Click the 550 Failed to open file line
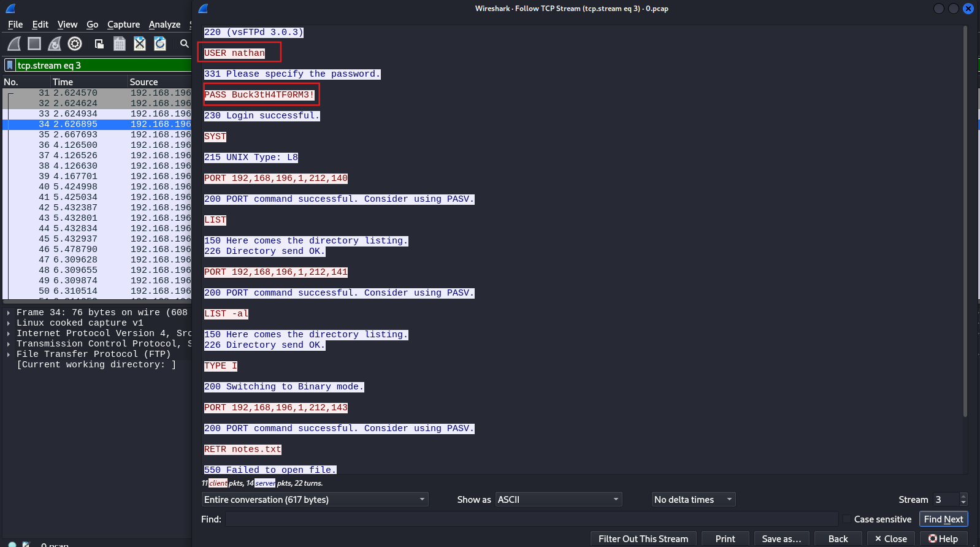Image resolution: width=980 pixels, height=547 pixels. (x=270, y=470)
